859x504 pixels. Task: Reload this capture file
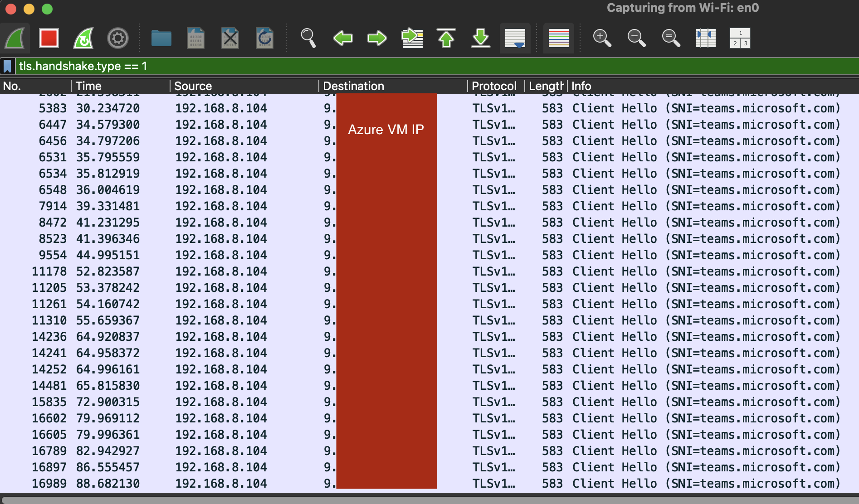(x=264, y=38)
